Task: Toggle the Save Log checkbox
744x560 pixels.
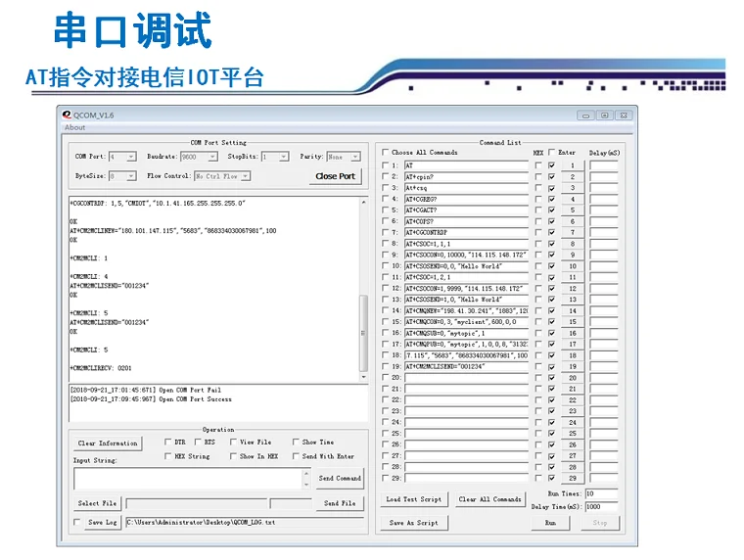Action: (77, 522)
